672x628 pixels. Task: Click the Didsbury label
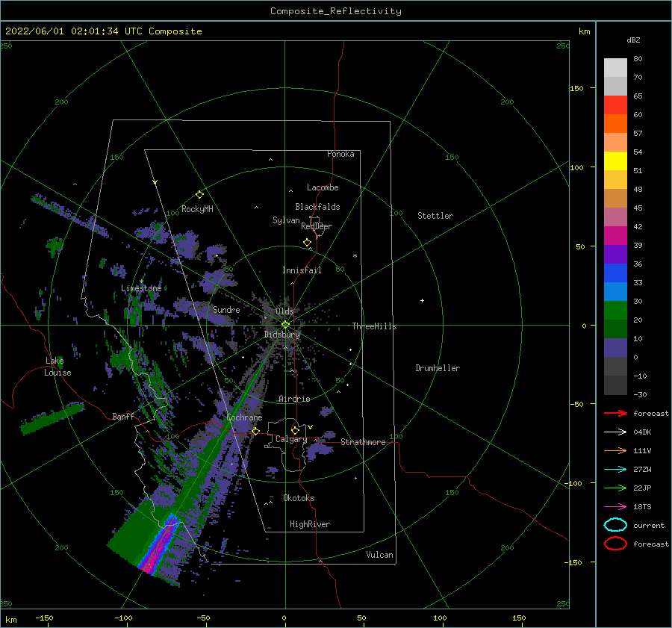pyautogui.click(x=282, y=335)
